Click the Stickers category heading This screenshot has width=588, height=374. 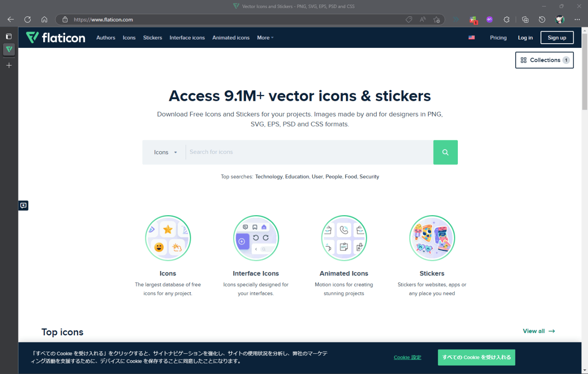tap(432, 273)
